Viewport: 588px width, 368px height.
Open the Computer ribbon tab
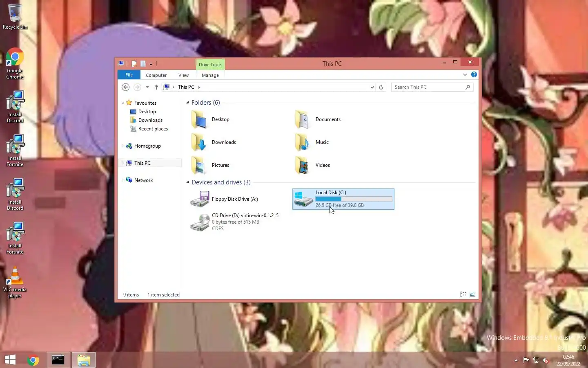pos(156,75)
